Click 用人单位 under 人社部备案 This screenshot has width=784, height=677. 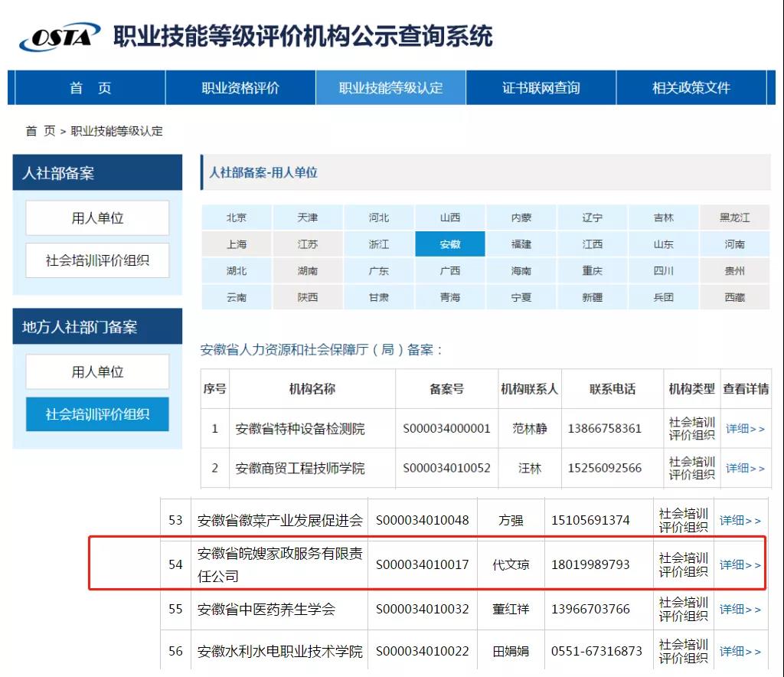pyautogui.click(x=97, y=218)
